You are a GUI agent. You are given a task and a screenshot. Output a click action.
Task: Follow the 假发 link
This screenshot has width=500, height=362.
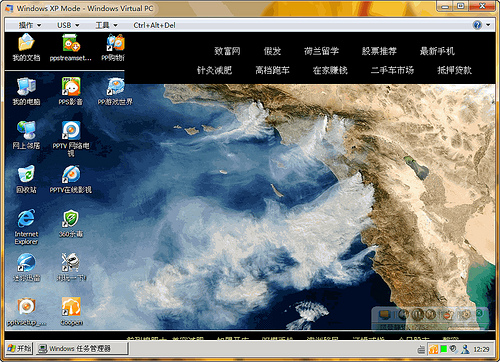pyautogui.click(x=272, y=51)
